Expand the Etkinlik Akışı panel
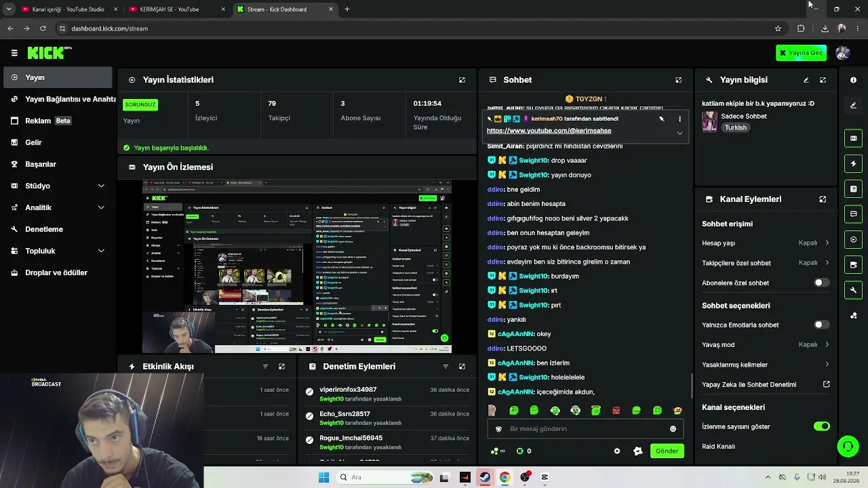Screen dimensions: 868x488 (x=281, y=367)
